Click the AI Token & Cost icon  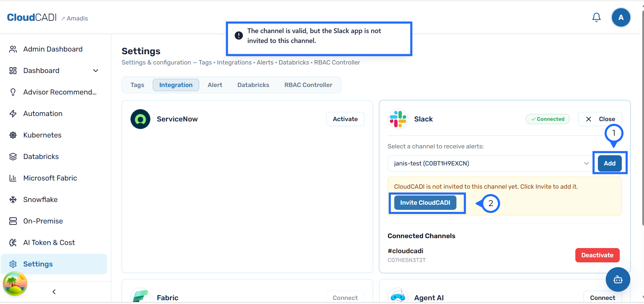point(13,243)
